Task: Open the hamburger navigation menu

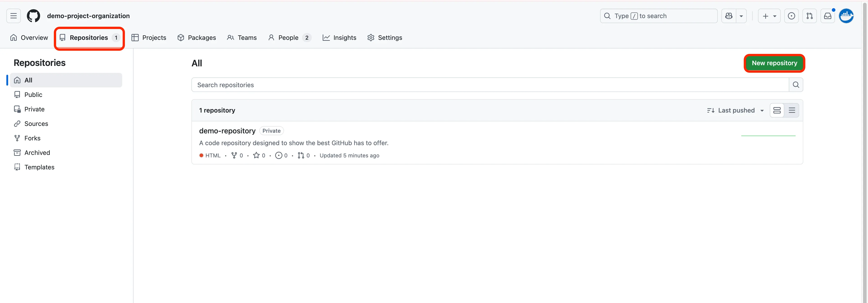Action: 14,16
